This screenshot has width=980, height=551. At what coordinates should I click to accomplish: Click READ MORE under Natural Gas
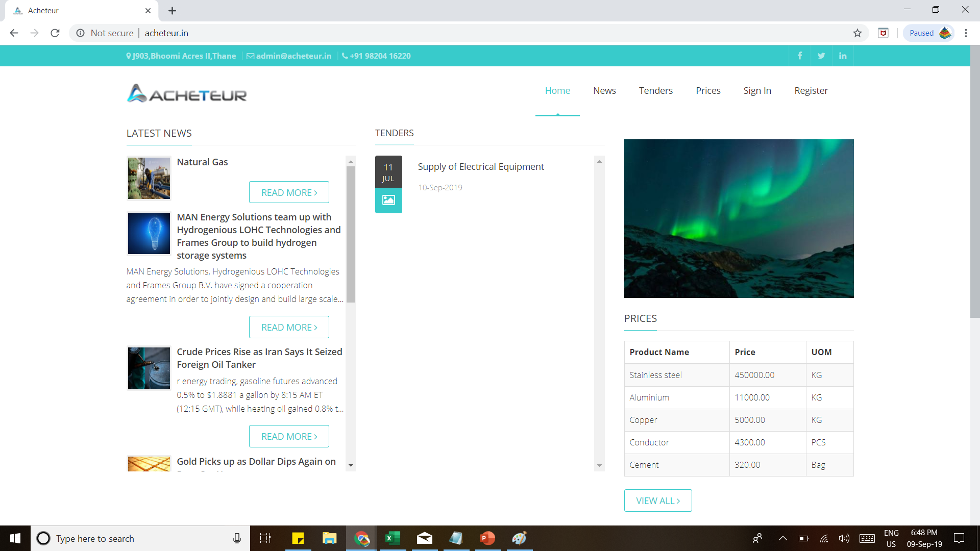point(289,192)
